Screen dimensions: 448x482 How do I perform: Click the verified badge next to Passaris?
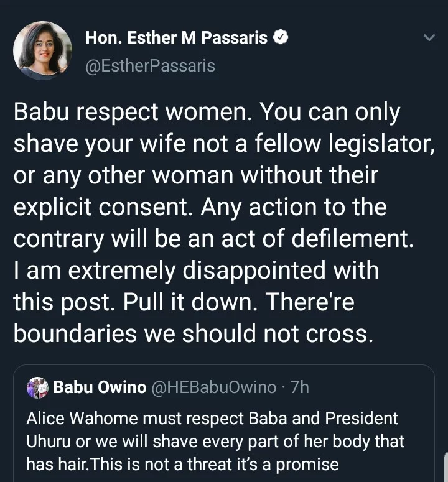281,38
